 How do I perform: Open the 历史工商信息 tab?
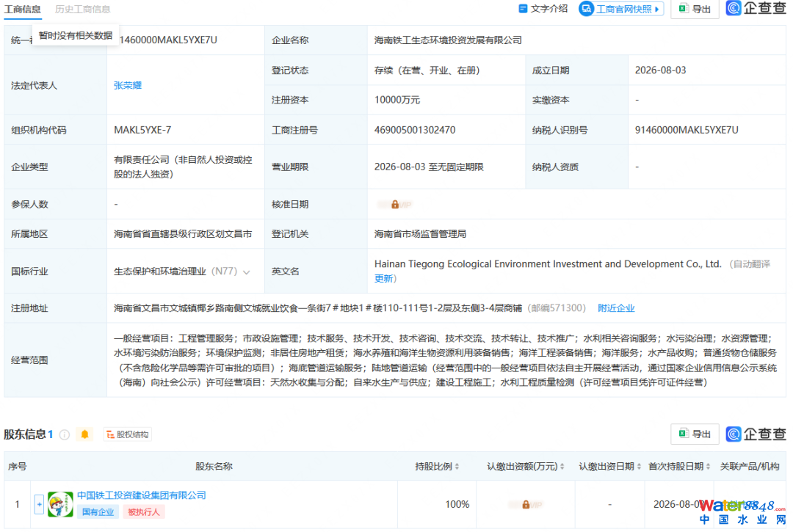[x=82, y=9]
